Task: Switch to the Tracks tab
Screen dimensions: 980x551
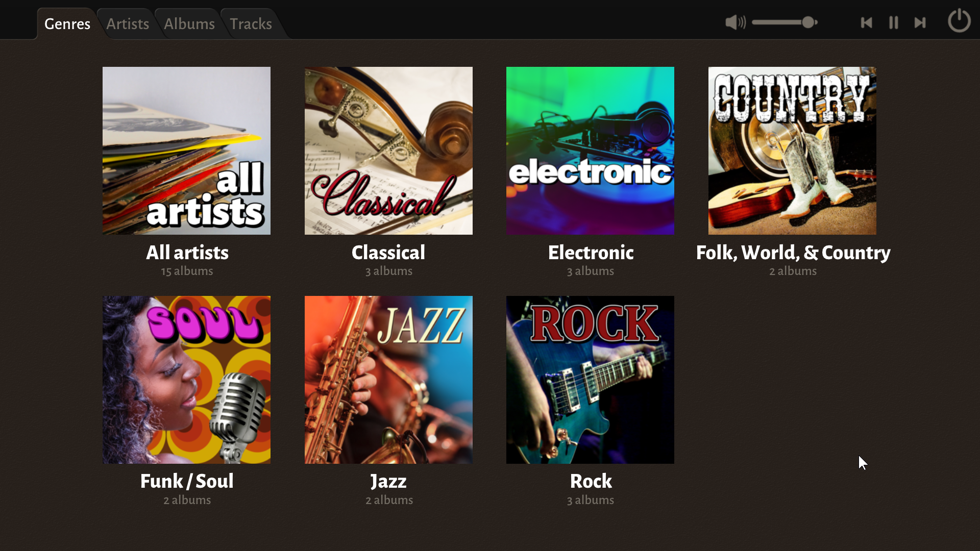Action: coord(251,24)
